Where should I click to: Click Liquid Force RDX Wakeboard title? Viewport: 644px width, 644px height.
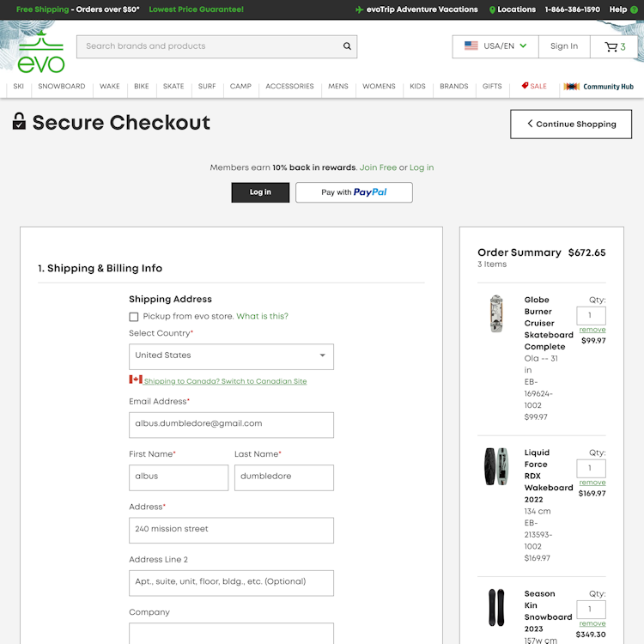(549, 476)
